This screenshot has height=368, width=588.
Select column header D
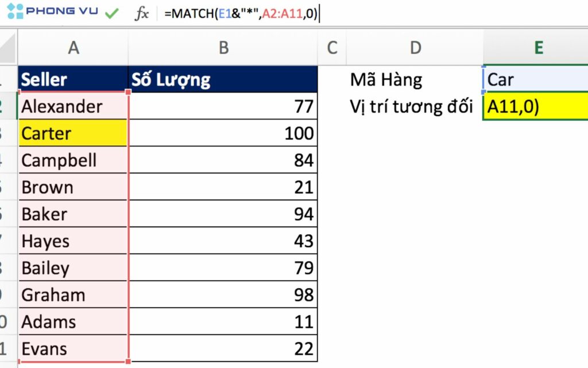click(x=415, y=47)
